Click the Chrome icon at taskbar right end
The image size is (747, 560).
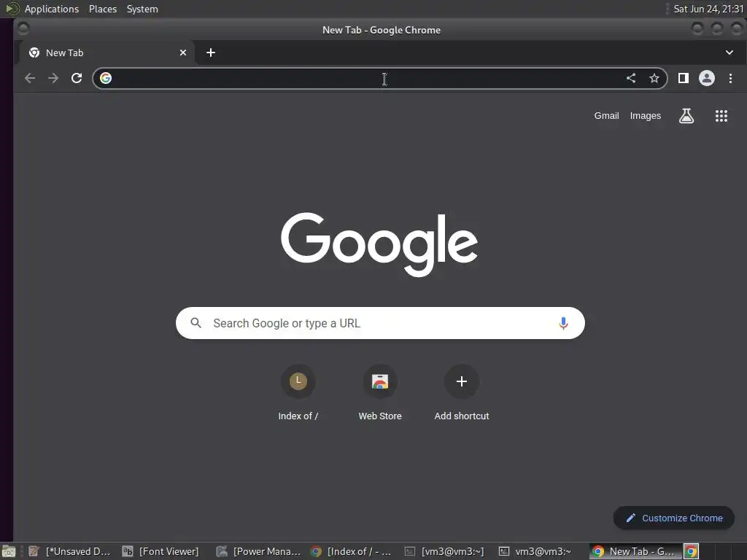click(x=692, y=551)
